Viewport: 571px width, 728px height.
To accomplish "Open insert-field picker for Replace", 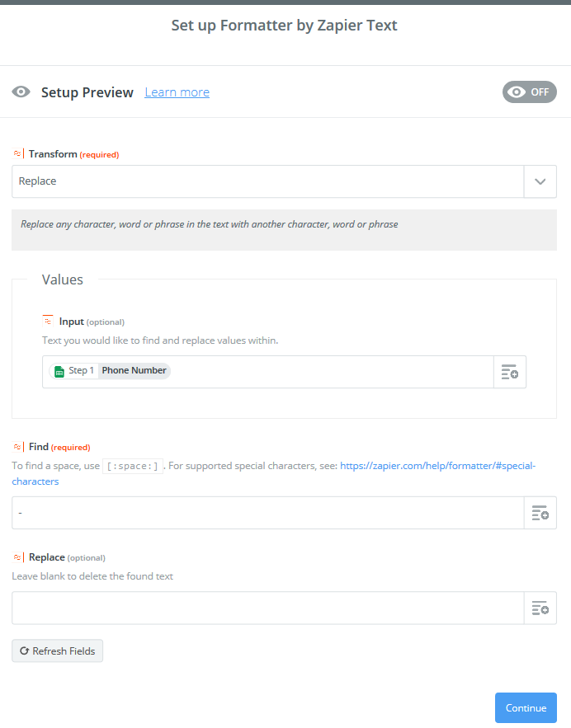I will point(540,608).
